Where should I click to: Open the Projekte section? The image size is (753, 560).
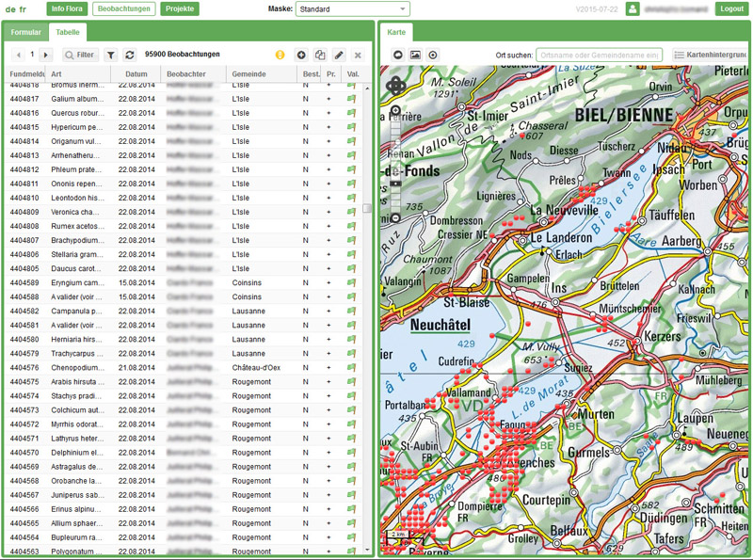(180, 9)
